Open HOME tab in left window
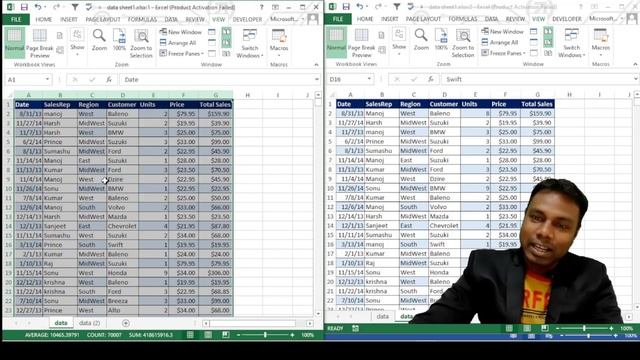The height and width of the screenshot is (360, 640). 43,20
